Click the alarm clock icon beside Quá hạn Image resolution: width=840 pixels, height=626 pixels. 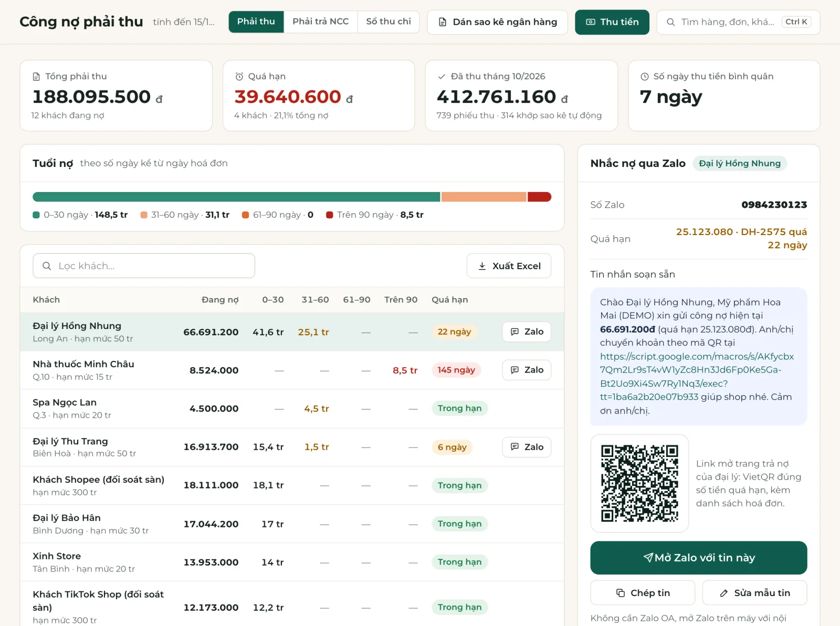pyautogui.click(x=239, y=77)
